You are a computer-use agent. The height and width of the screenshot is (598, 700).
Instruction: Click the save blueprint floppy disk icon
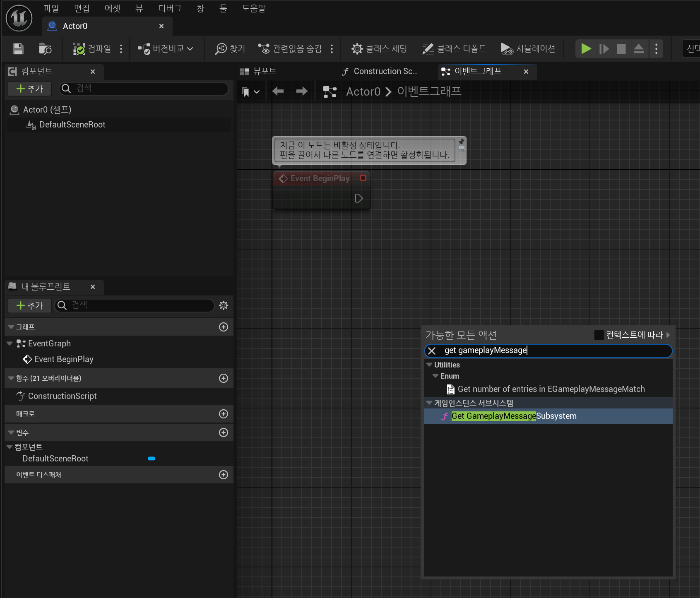(18, 49)
